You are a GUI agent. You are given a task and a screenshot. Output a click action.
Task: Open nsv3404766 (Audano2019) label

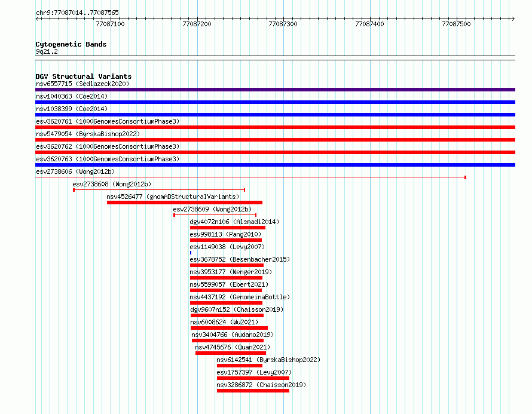click(x=233, y=335)
